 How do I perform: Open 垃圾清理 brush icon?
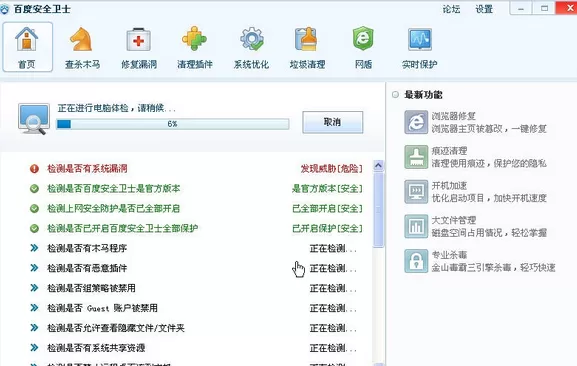click(x=306, y=39)
